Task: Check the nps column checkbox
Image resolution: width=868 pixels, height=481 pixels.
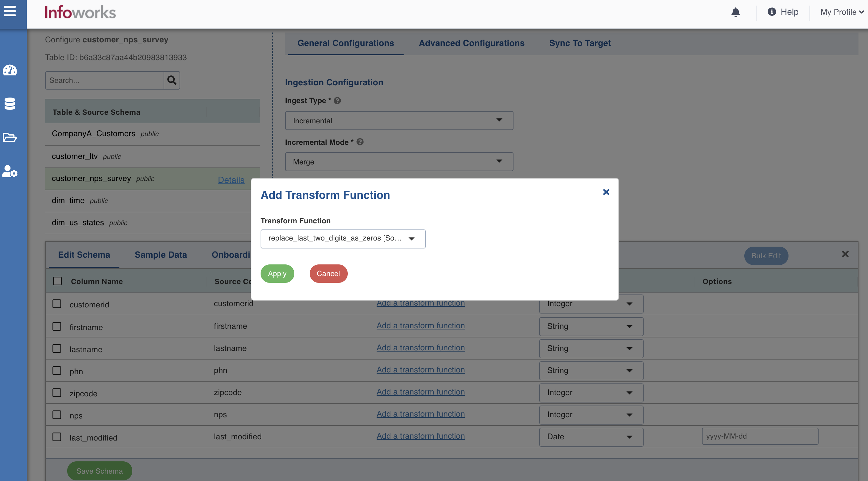Action: [57, 415]
